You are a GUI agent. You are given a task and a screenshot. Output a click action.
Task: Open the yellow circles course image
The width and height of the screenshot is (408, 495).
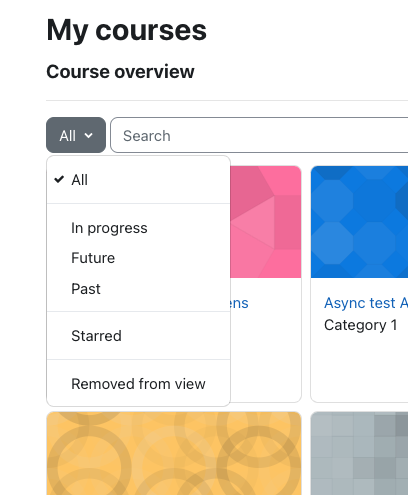click(174, 453)
